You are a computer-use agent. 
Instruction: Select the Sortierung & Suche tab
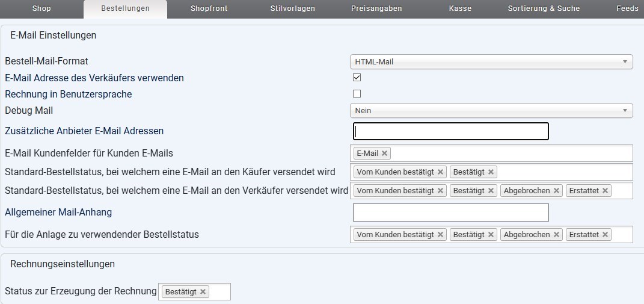pos(544,8)
